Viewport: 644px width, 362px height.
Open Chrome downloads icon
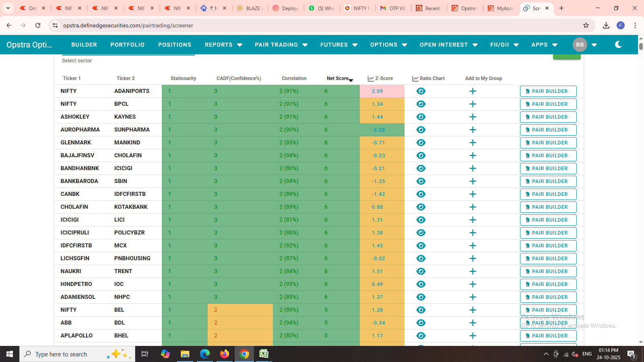(606, 25)
